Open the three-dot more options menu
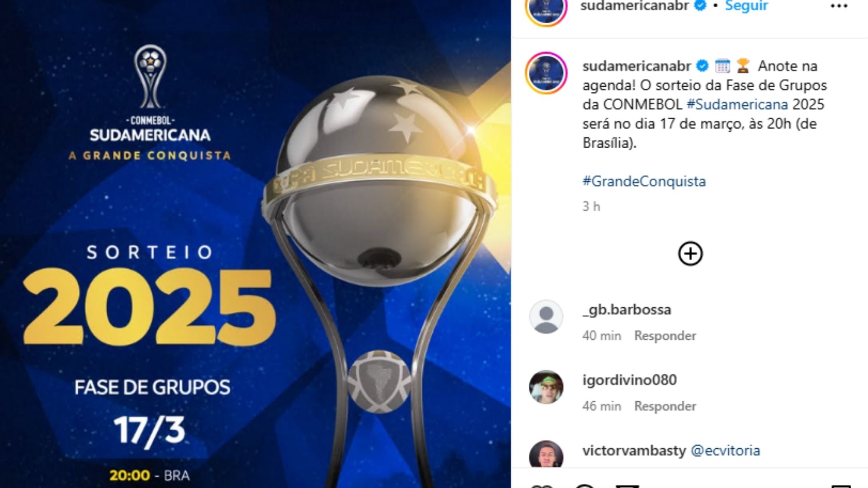 pos(839,6)
